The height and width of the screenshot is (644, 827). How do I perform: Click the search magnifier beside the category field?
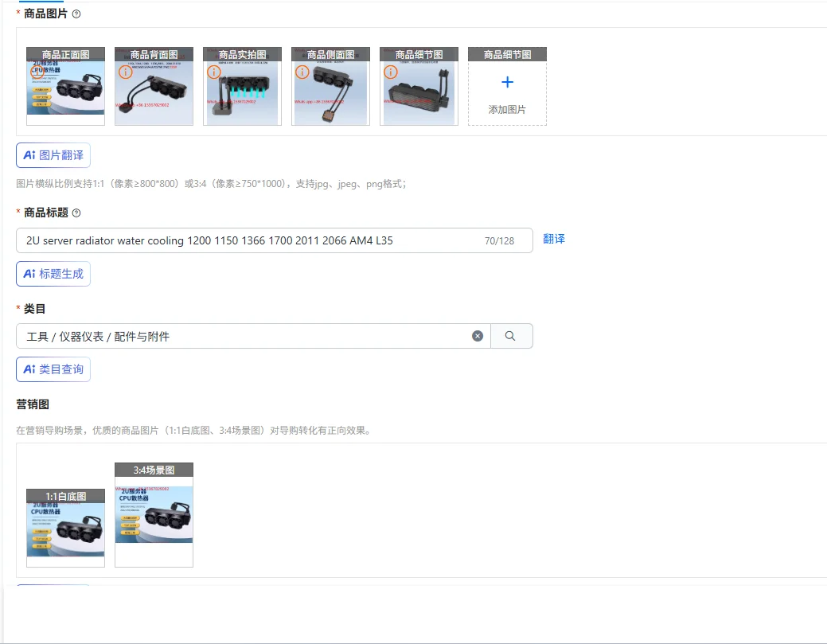point(511,335)
